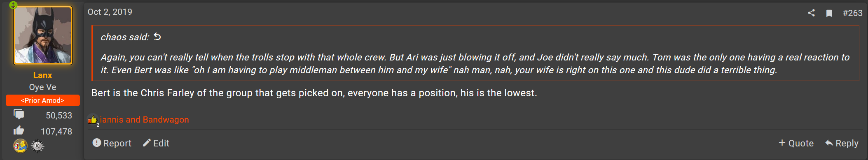View the colorful trophy badge
Viewport: 868px width, 160px height.
click(x=20, y=146)
